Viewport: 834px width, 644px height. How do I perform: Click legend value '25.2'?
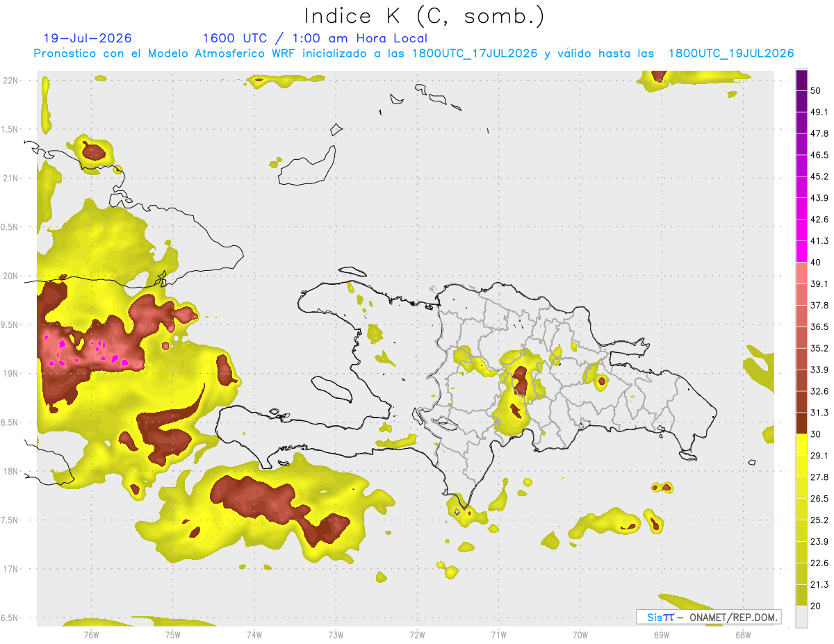(819, 520)
